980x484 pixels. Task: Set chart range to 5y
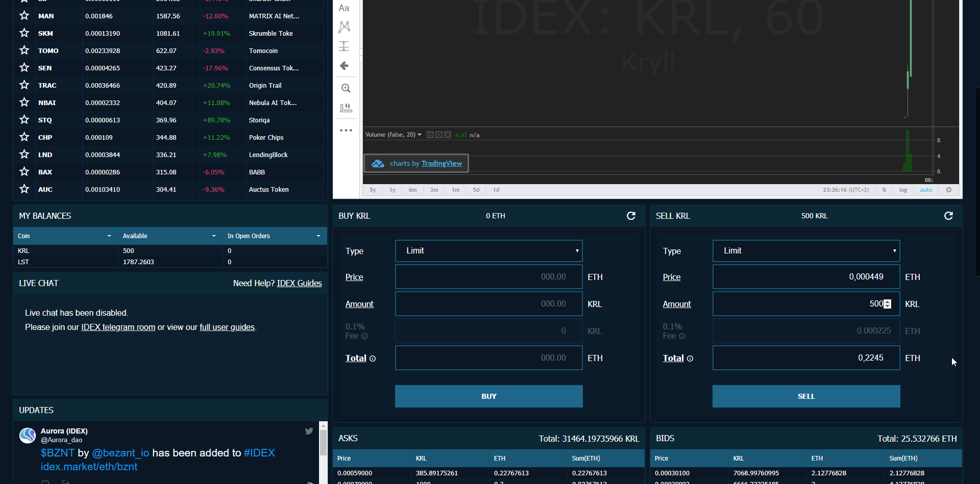pyautogui.click(x=373, y=190)
